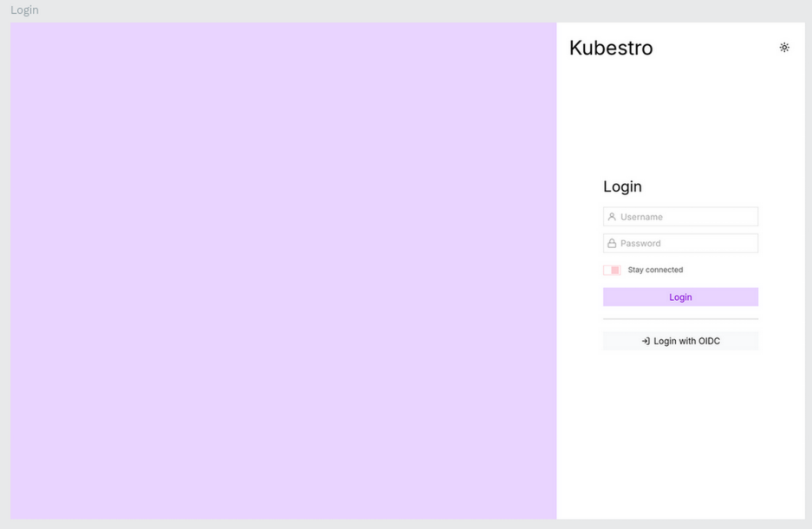Click the divider line below Login button
The height and width of the screenshot is (529, 812).
(680, 319)
